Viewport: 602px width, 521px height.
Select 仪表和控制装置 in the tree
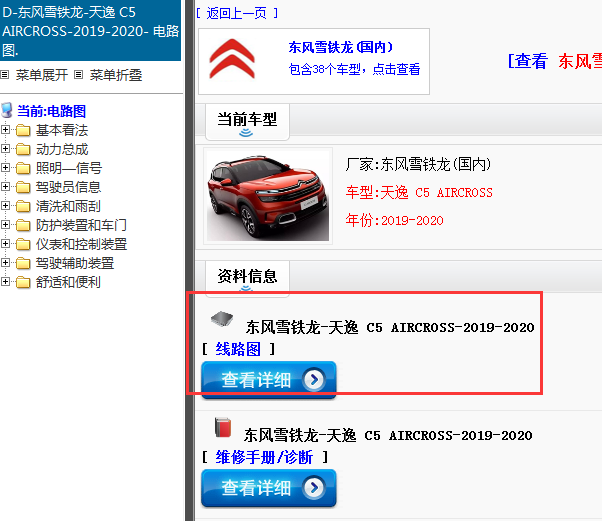point(81,244)
